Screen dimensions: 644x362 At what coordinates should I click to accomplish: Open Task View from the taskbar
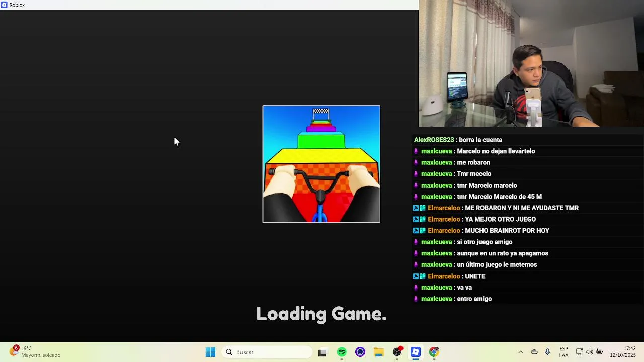point(322,352)
